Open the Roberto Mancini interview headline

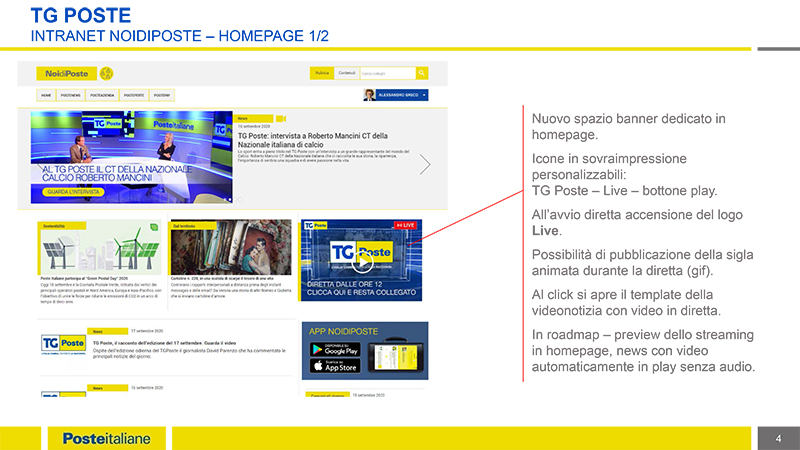tap(313, 140)
